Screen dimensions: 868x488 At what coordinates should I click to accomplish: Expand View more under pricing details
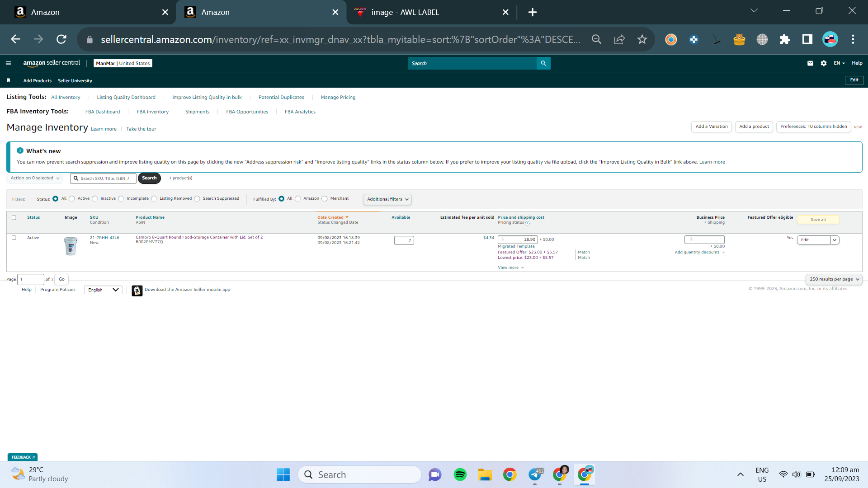[511, 268]
